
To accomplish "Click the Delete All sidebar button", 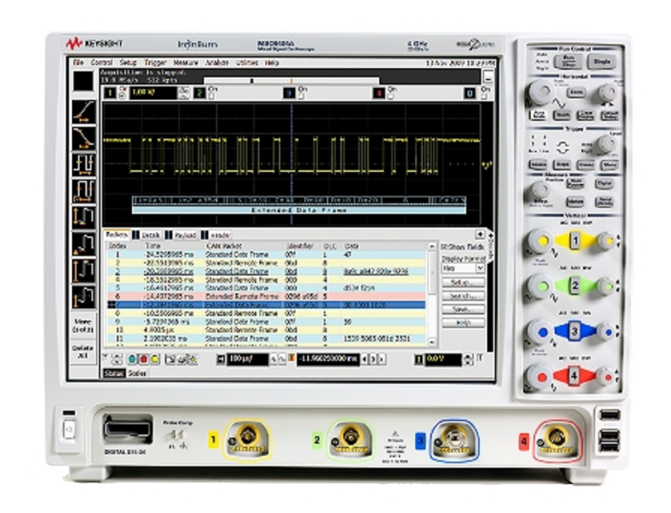I will pos(83,352).
